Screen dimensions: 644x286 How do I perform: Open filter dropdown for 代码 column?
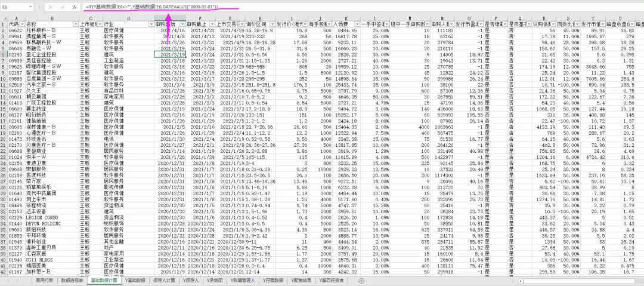23,24
